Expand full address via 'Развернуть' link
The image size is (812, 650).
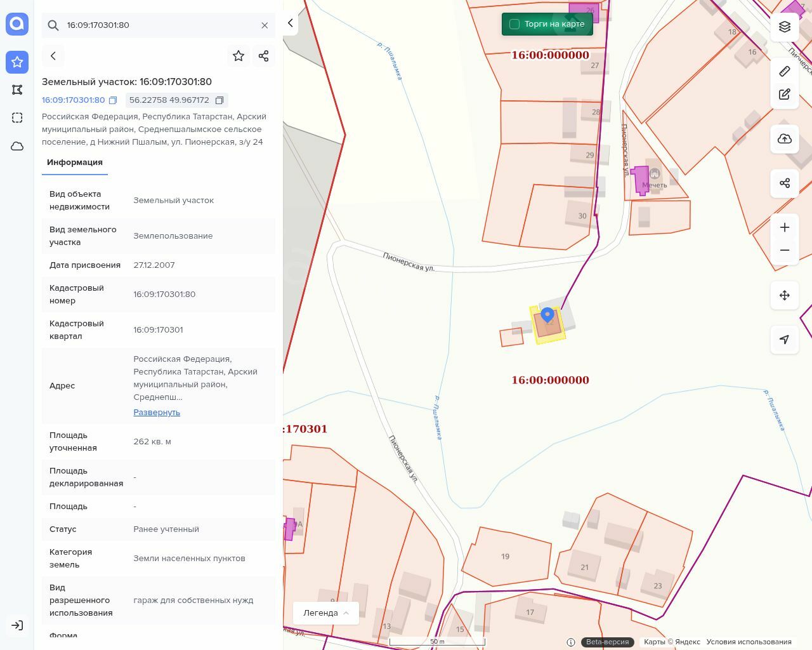click(157, 413)
